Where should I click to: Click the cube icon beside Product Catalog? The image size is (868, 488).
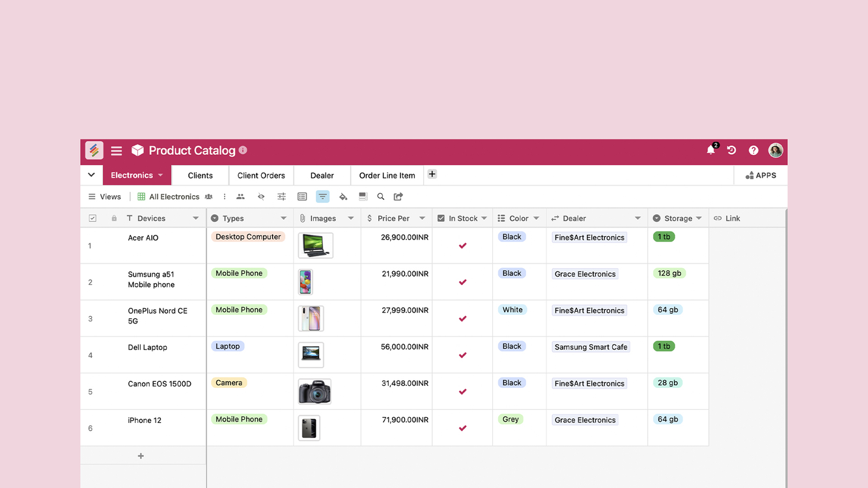click(x=137, y=150)
